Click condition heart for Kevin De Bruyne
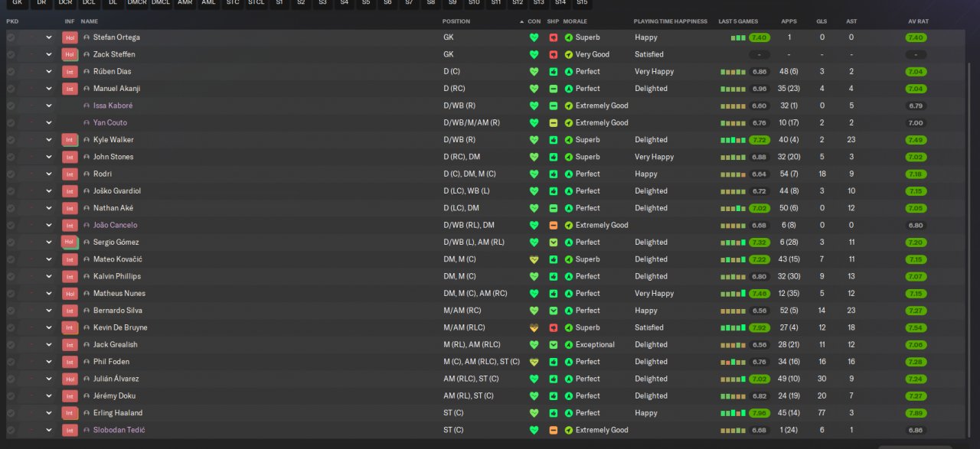Image resolution: width=980 pixels, height=449 pixels. [534, 327]
